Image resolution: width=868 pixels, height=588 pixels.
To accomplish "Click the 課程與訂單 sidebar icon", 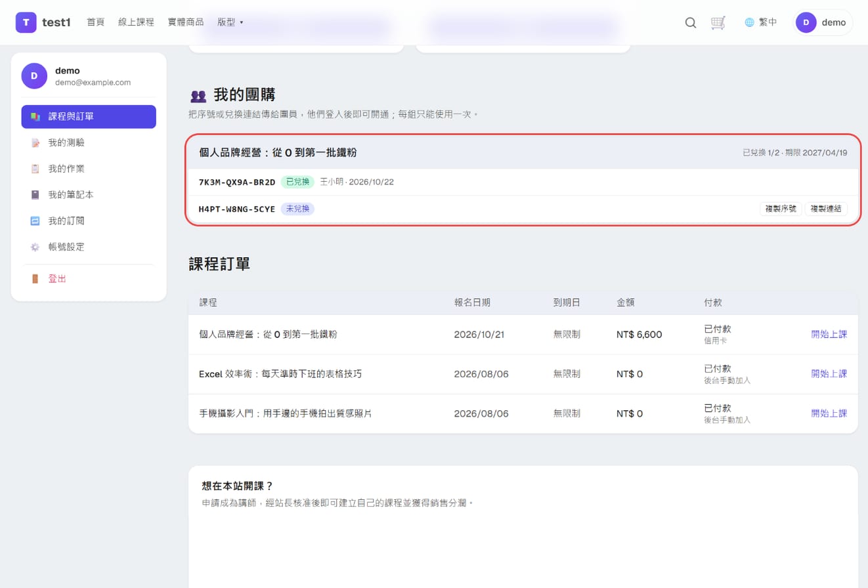I will tap(35, 117).
